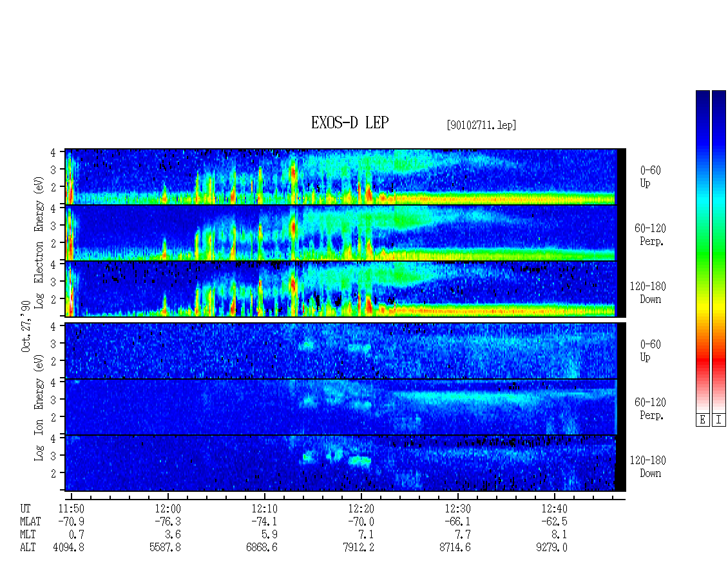Click the electron panel's 120-180 Down label
Screen dimensions: 728x564
click(647, 293)
